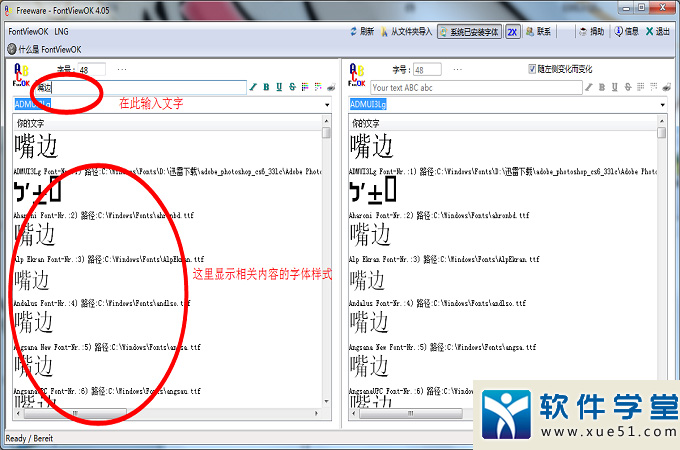Click 什么是 FontViewOK link
Image resolution: width=680 pixels, height=450 pixels.
coord(44,49)
